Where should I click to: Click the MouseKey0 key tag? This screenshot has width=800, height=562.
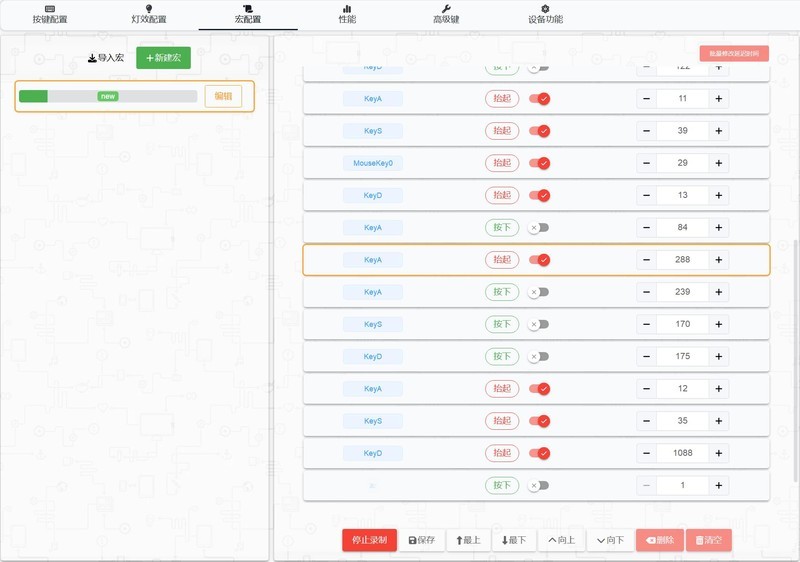coord(373,163)
